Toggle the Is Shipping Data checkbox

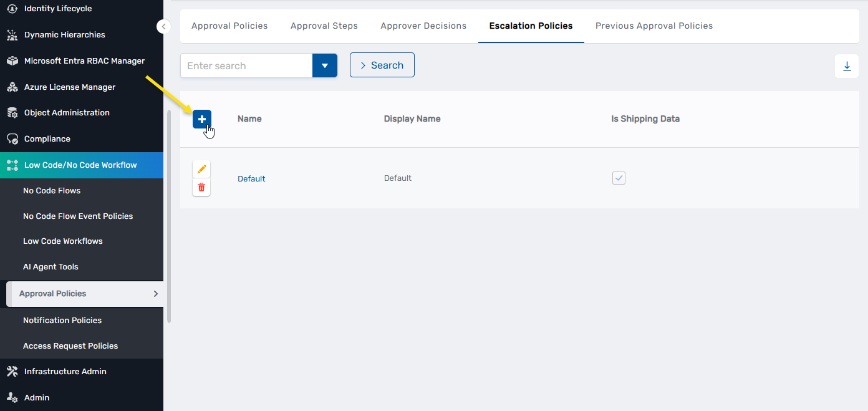pos(619,178)
